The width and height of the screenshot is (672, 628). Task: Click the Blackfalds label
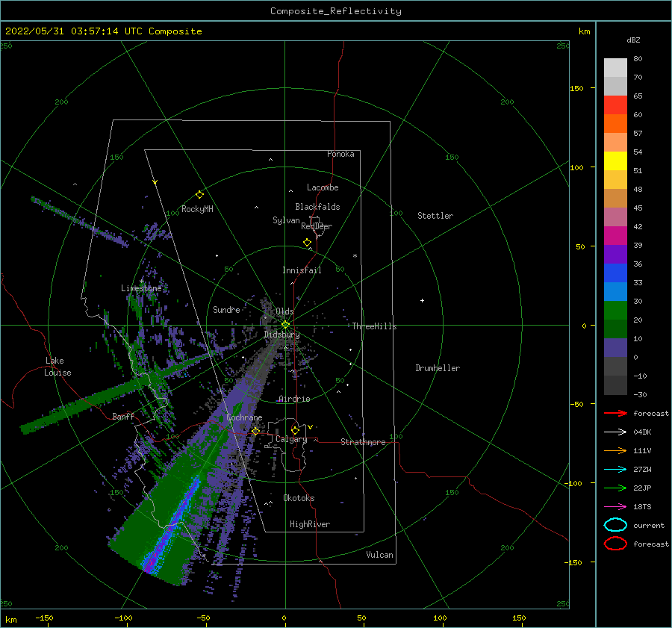click(x=317, y=207)
